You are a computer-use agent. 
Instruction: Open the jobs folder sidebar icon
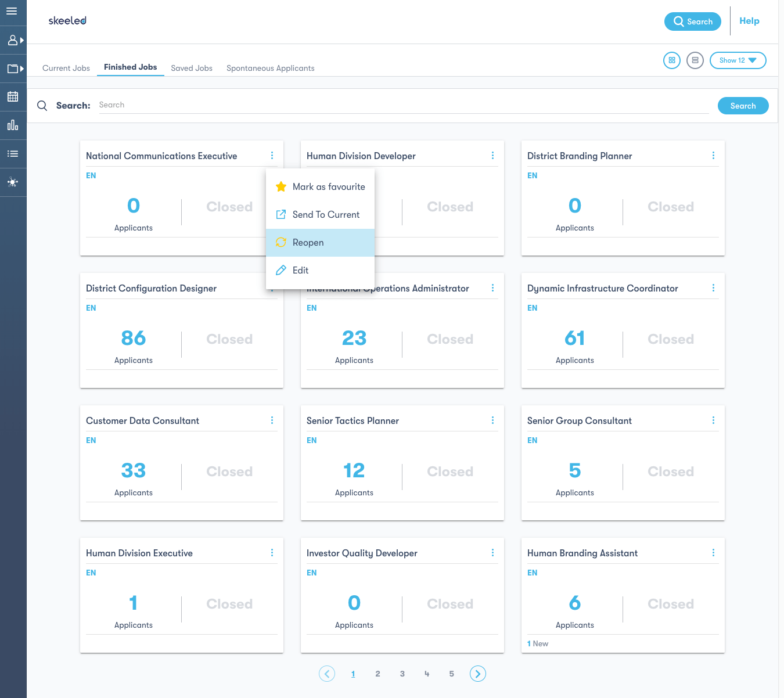pyautogui.click(x=13, y=69)
